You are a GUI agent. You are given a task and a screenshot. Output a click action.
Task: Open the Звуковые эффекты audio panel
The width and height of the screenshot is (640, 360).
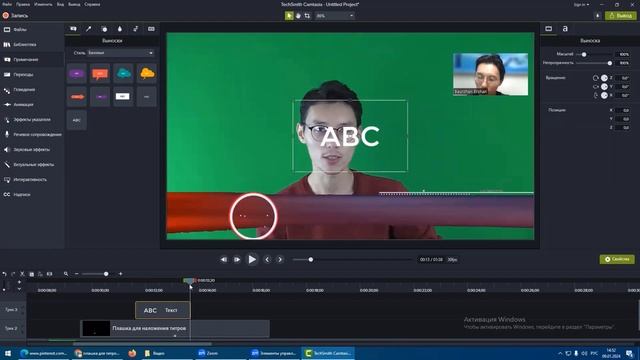pos(32,149)
